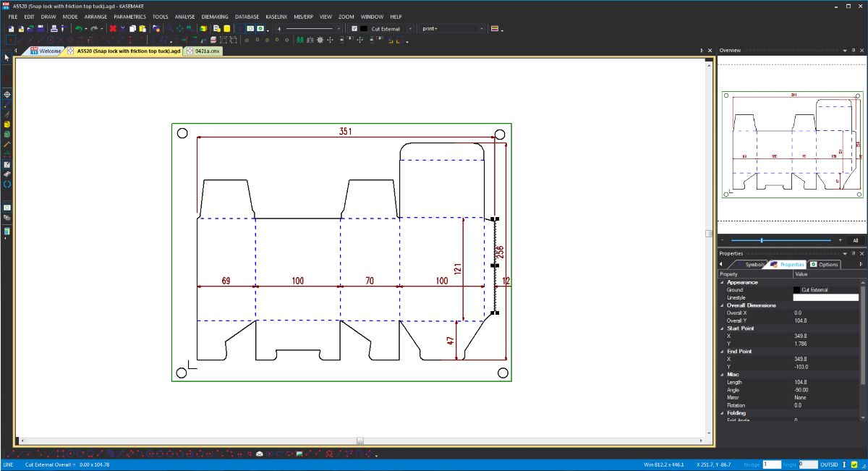Collapse the Misc property group

tap(721, 375)
